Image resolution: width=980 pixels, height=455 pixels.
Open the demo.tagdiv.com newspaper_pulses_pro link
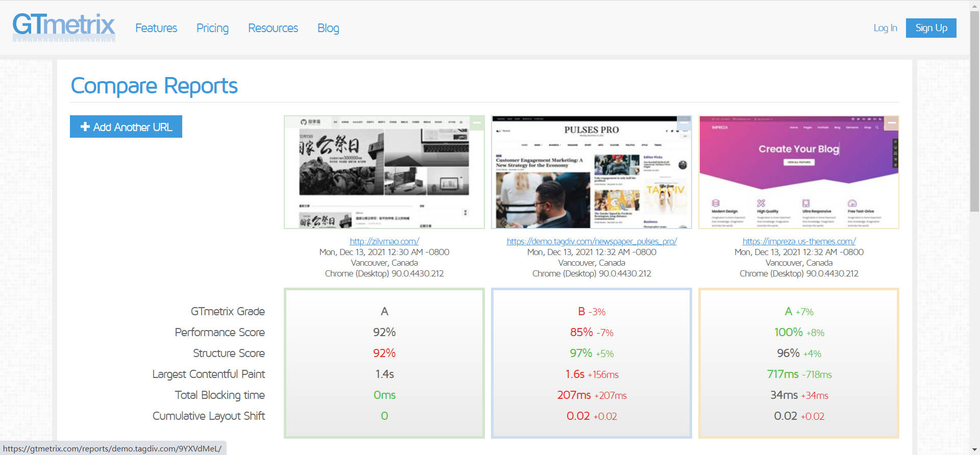592,241
